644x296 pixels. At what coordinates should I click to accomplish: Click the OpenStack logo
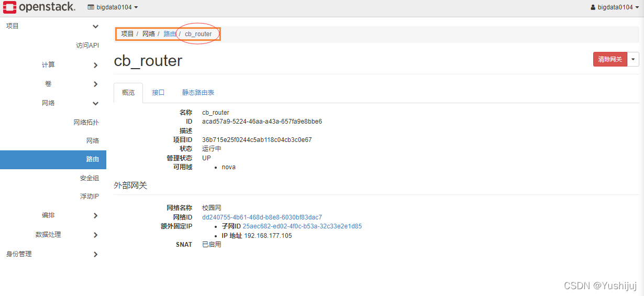point(39,7)
